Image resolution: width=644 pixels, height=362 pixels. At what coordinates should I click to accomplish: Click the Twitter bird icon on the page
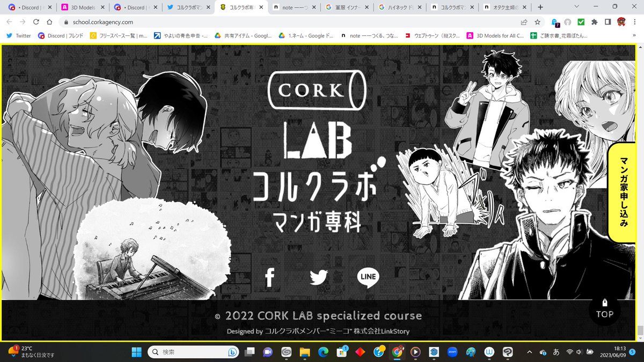[x=318, y=277]
